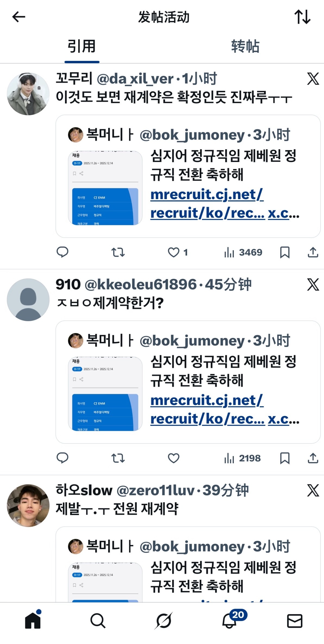Open the recruitment image in 910's quoted post
The image size is (324, 644).
click(105, 394)
